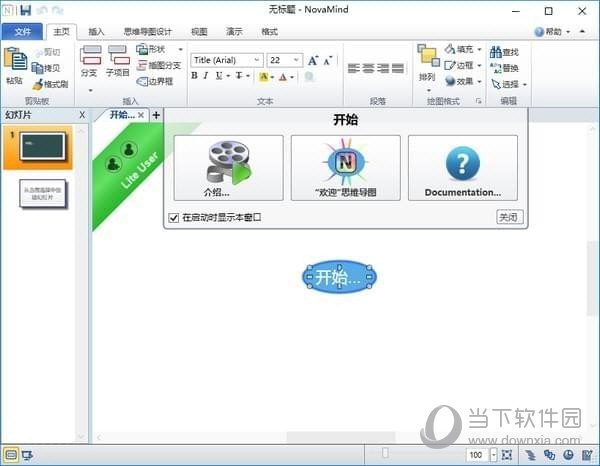The width and height of the screenshot is (600, 466).
Task: Click the Fill (填充) icon
Action: (x=450, y=49)
